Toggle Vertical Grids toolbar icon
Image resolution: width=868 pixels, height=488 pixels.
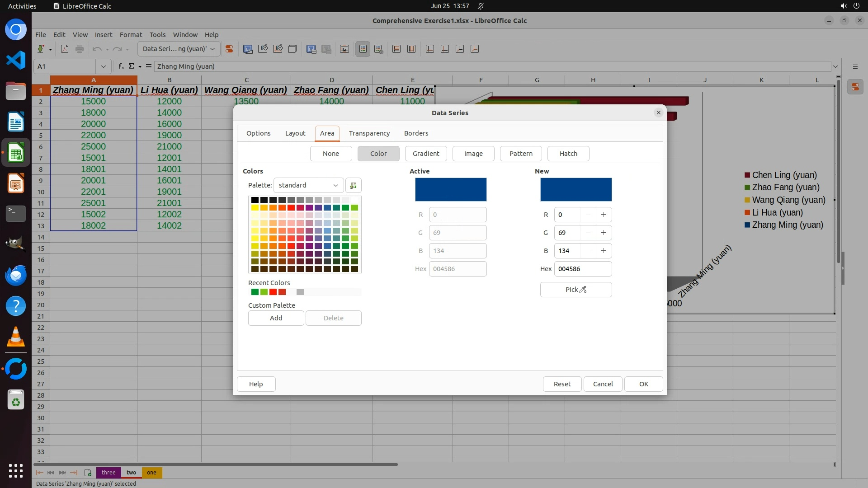[x=411, y=49]
